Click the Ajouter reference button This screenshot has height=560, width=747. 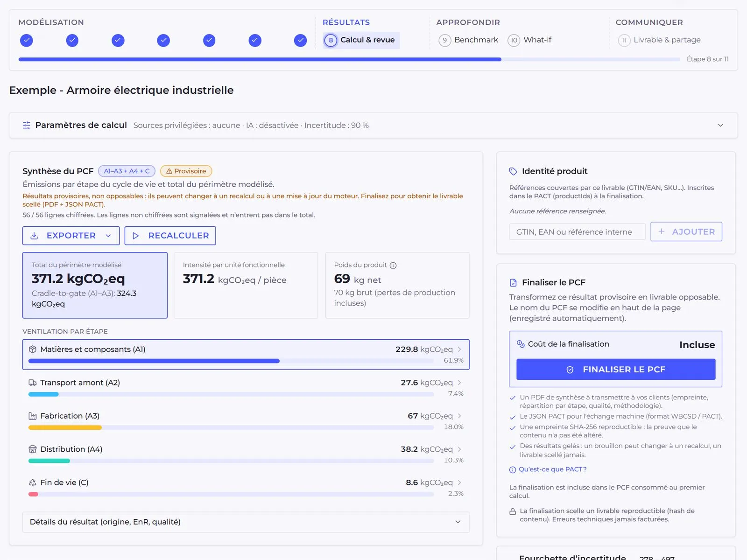(686, 231)
